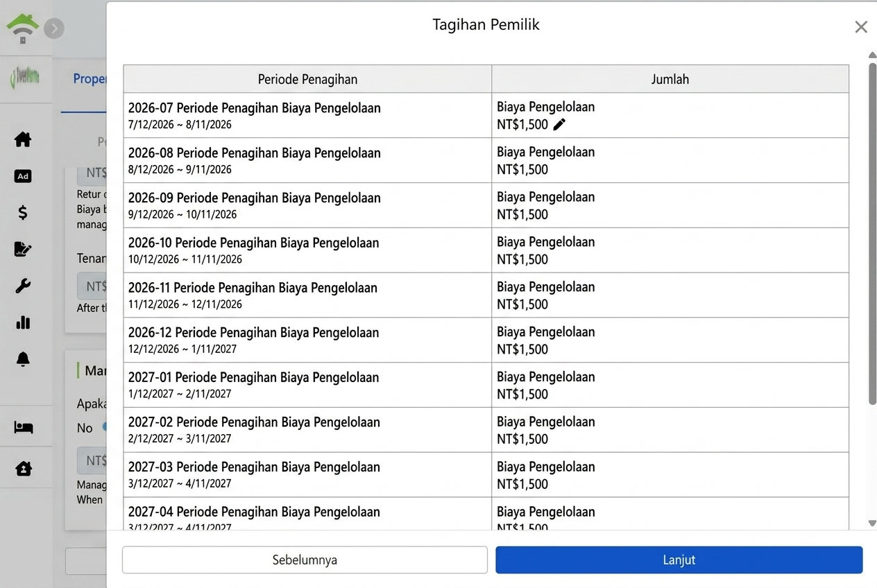This screenshot has width=877, height=588.
Task: Select the 2027-02 Periode Penagihan row
Action: (486, 430)
